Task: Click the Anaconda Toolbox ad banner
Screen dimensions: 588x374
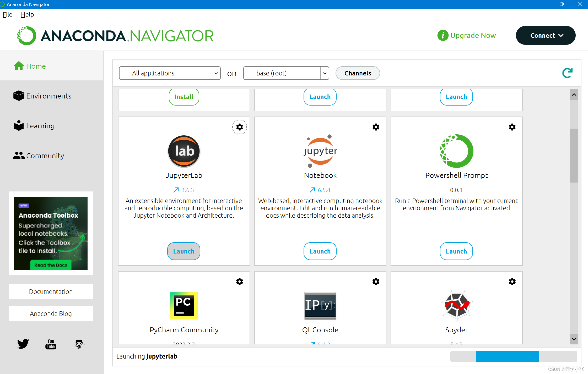Action: (x=51, y=233)
